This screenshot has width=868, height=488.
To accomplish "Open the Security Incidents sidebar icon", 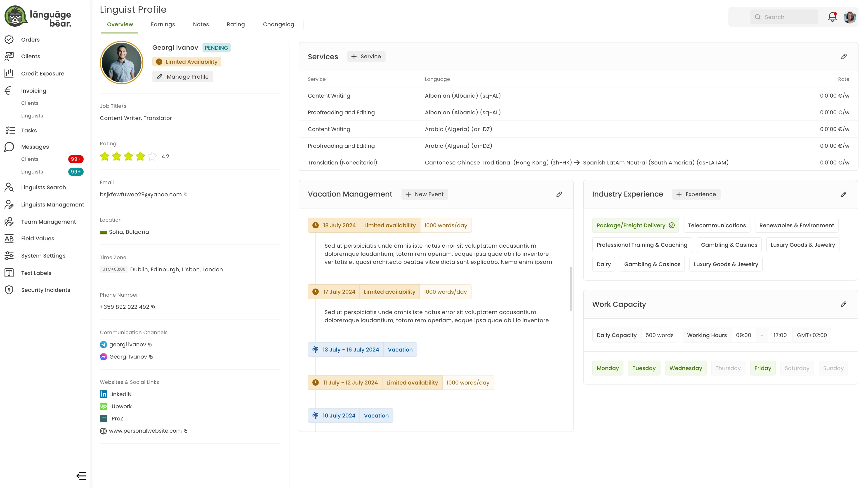I will (x=9, y=290).
